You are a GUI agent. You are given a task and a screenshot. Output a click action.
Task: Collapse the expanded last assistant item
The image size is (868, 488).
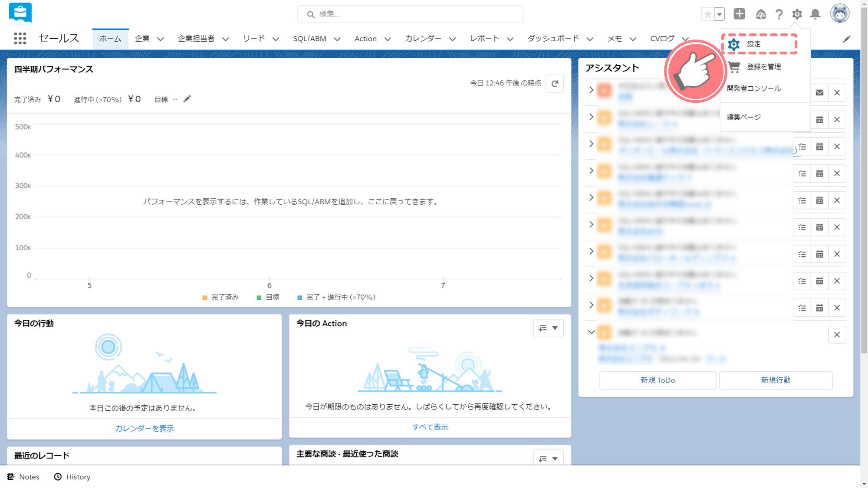(x=591, y=332)
